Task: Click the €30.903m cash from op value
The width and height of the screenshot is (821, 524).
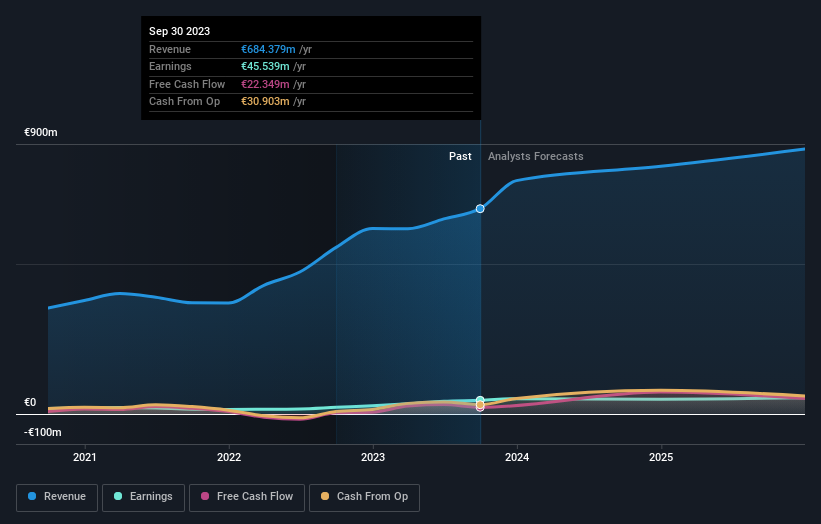Action: 265,102
